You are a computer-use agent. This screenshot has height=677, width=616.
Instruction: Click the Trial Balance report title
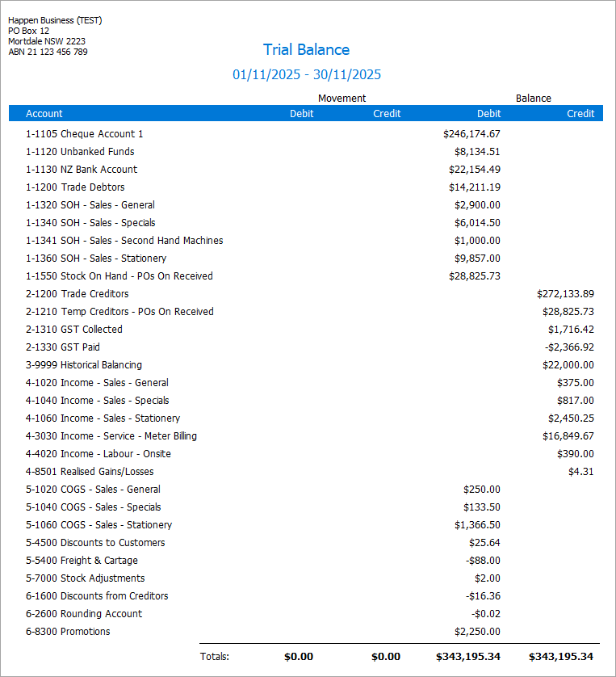306,49
